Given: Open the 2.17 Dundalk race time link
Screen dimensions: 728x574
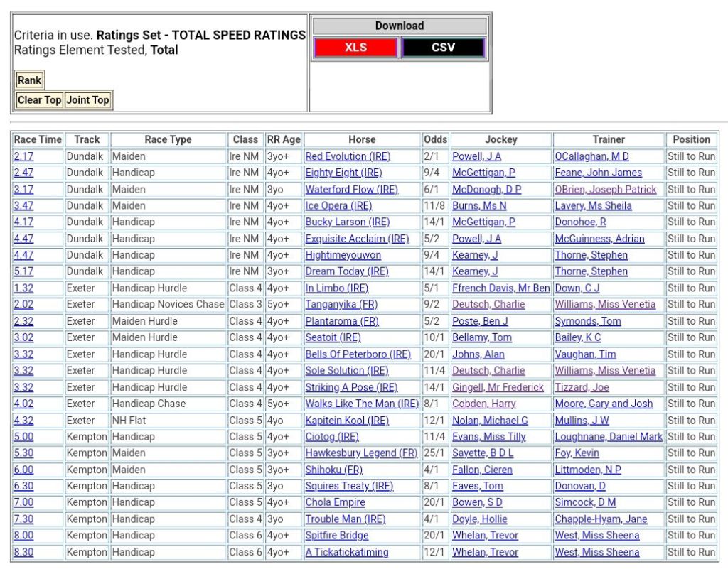Looking at the screenshot, I should click(x=23, y=156).
